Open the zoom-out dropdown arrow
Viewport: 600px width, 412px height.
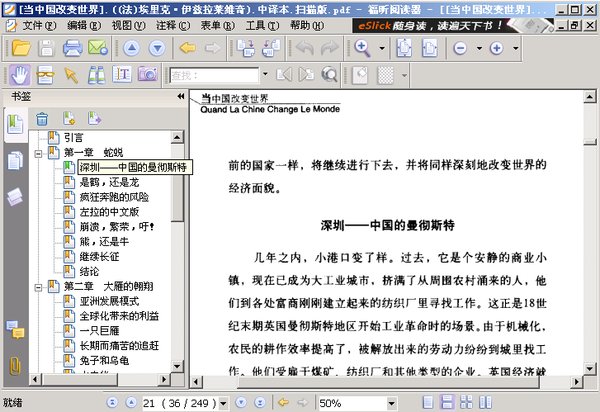[479, 48]
